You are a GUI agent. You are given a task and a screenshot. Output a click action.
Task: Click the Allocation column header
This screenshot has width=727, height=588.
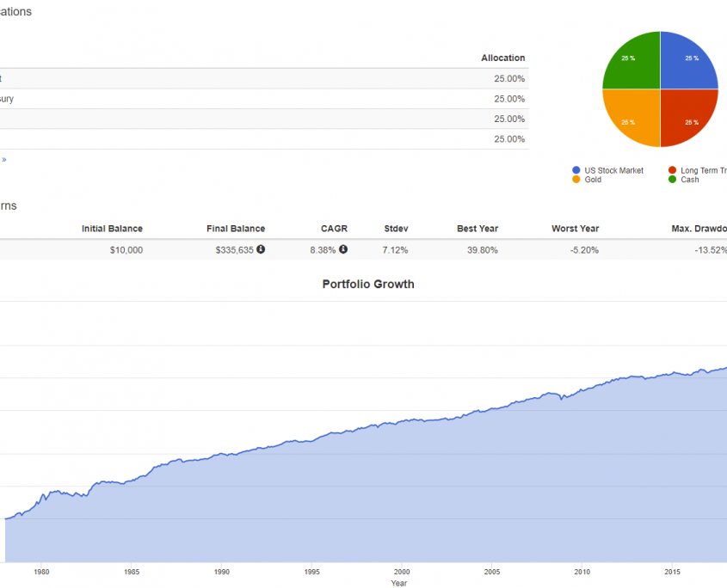(x=502, y=58)
